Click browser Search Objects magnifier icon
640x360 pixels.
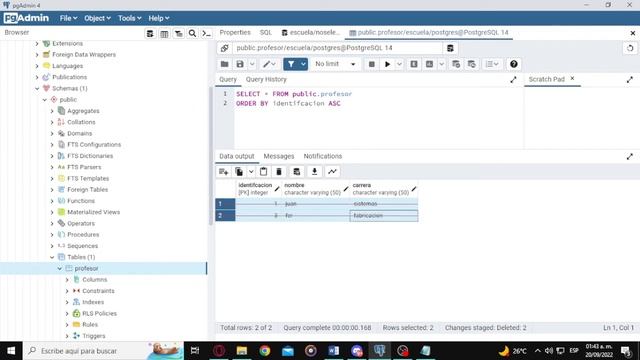click(192, 33)
